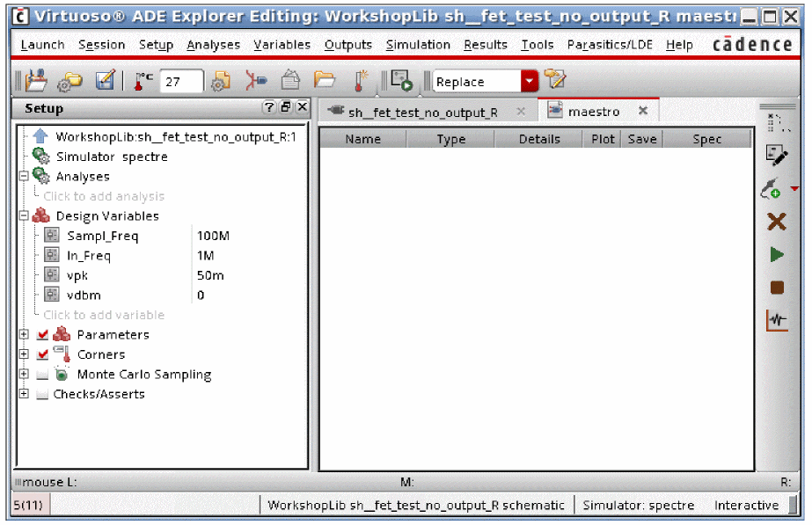Open the Session menu
The image size is (812, 525).
(101, 45)
